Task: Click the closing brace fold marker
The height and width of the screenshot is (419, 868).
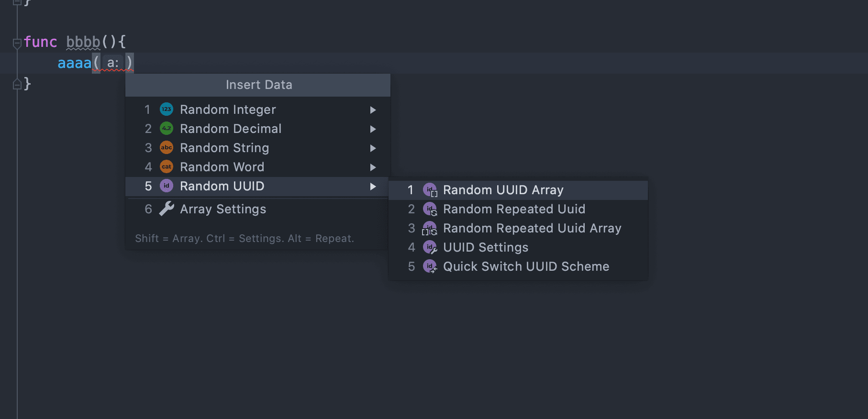Action: [17, 85]
